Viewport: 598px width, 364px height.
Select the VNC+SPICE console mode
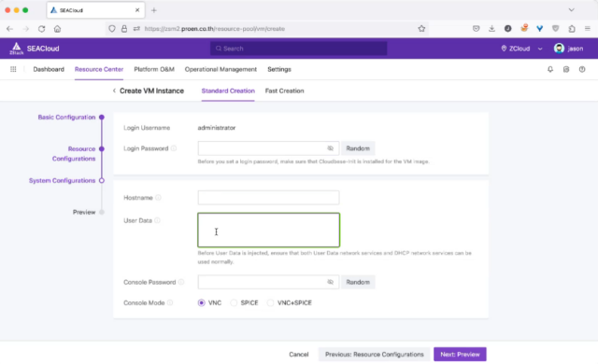(270, 302)
